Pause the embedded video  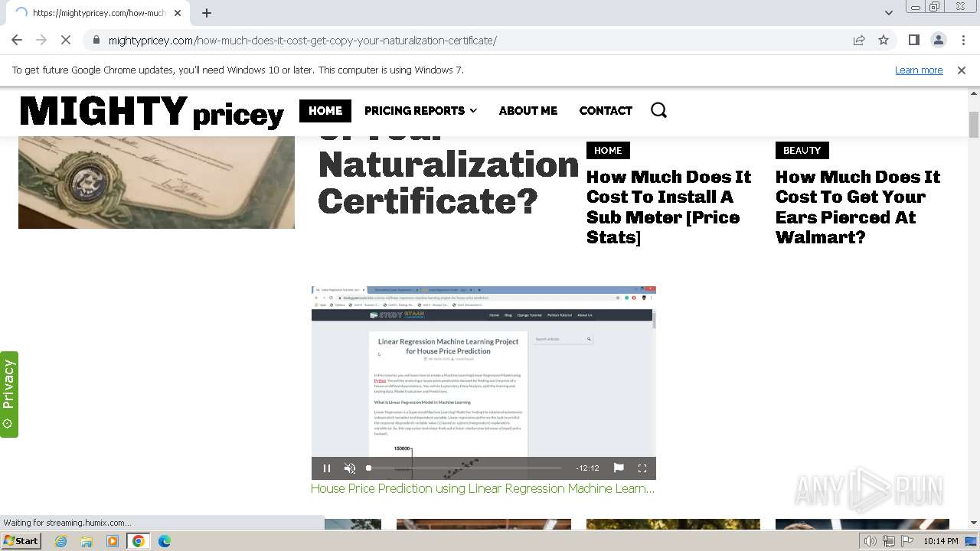click(x=327, y=468)
